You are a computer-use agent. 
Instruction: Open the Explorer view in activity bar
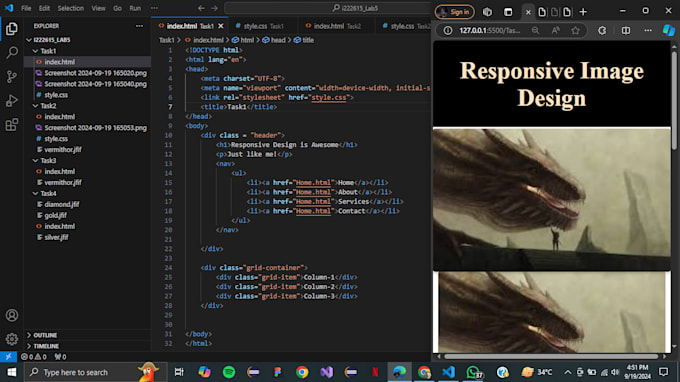(x=12, y=29)
